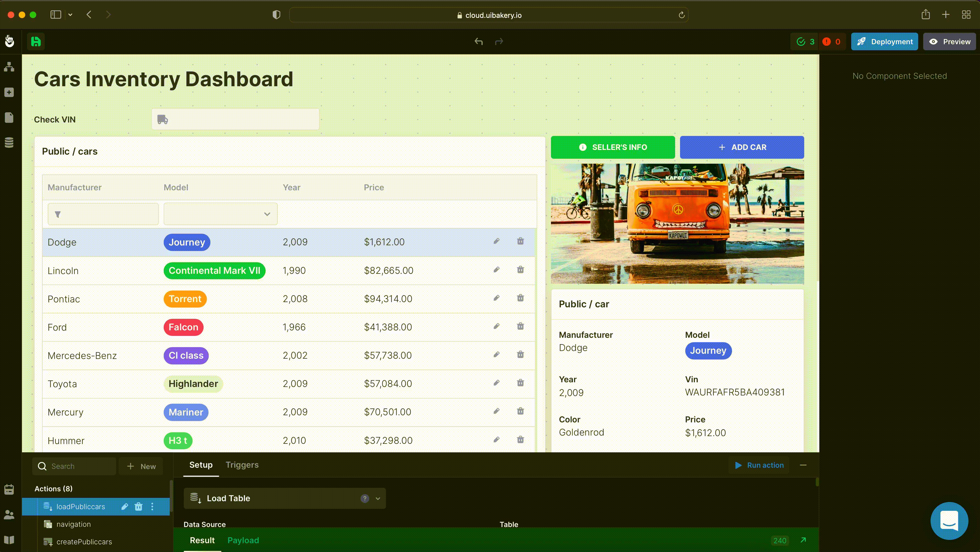Delete the Pontiac row with trash icon
The image size is (980, 552).
[x=520, y=298]
